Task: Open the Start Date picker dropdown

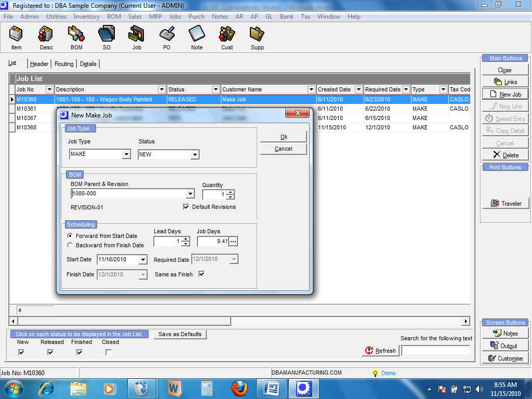Action: [x=143, y=260]
